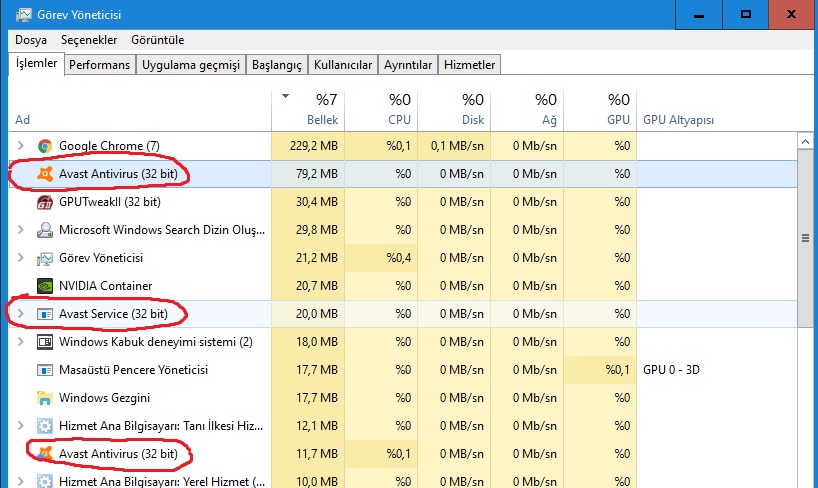Click the Avast Service process icon
This screenshot has width=818, height=488.
(x=45, y=314)
